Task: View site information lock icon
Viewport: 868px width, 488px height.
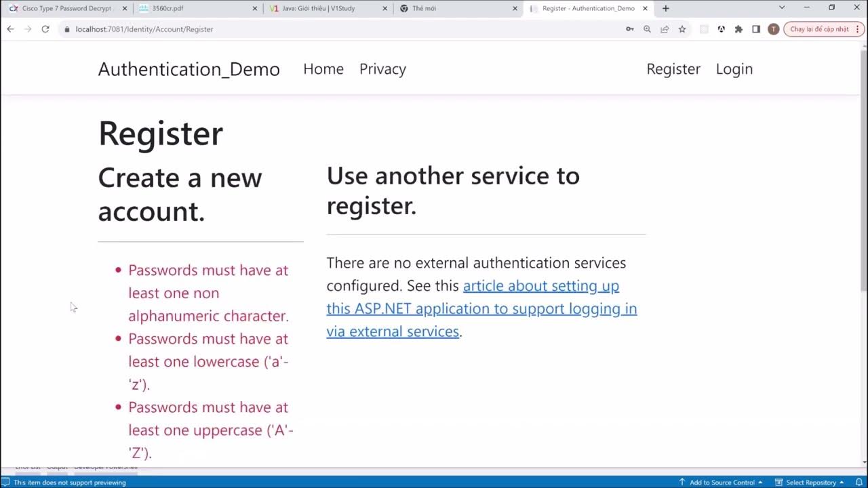Action: (x=66, y=29)
